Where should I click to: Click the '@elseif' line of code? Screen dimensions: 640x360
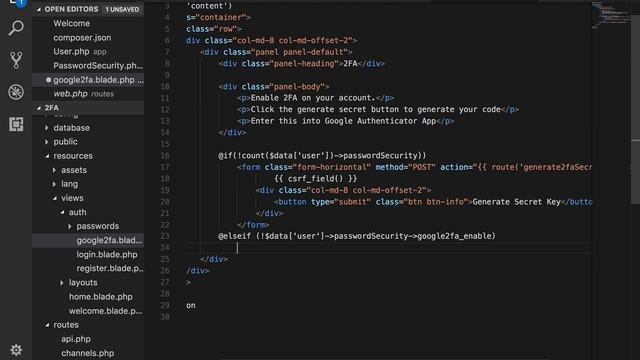pos(357,236)
